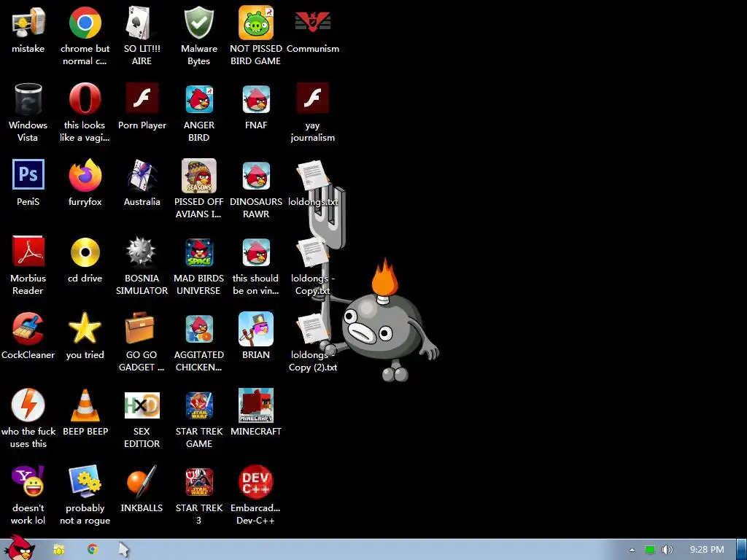Launch the FNAF red bird icon
Image resolution: width=747 pixels, height=560 pixels.
pyautogui.click(x=256, y=99)
